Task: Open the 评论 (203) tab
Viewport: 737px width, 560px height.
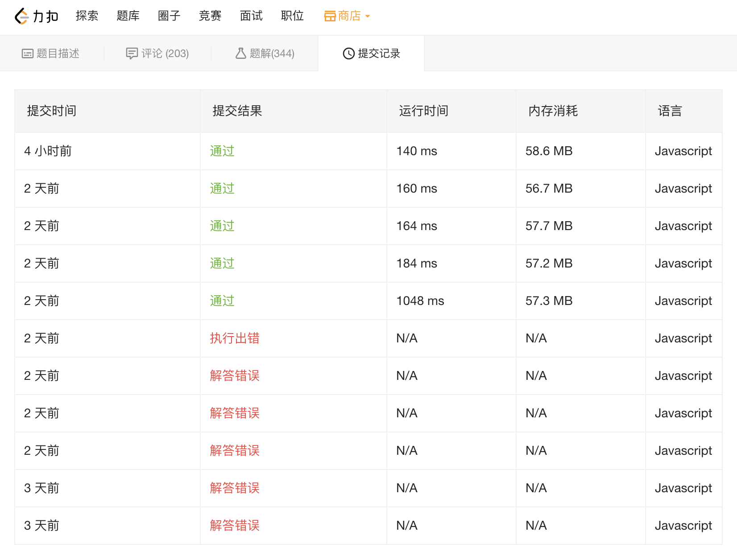Action: 157,53
